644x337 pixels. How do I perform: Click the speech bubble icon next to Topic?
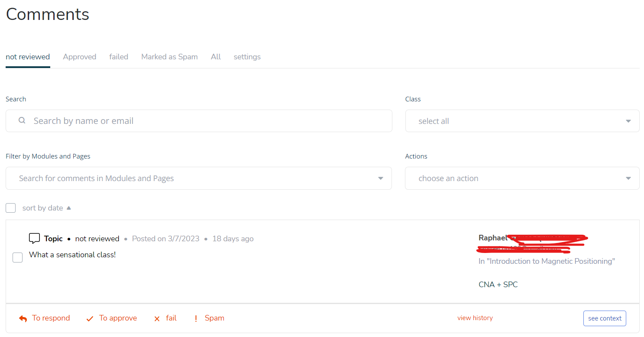click(x=34, y=238)
